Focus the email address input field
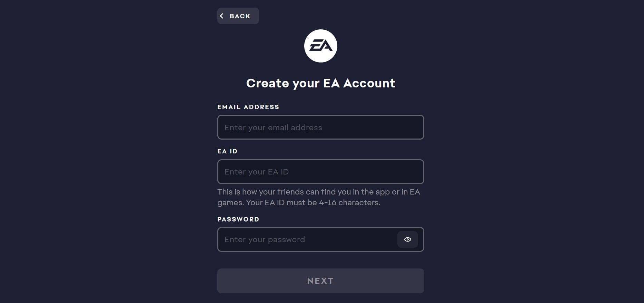The height and width of the screenshot is (303, 644). (320, 127)
